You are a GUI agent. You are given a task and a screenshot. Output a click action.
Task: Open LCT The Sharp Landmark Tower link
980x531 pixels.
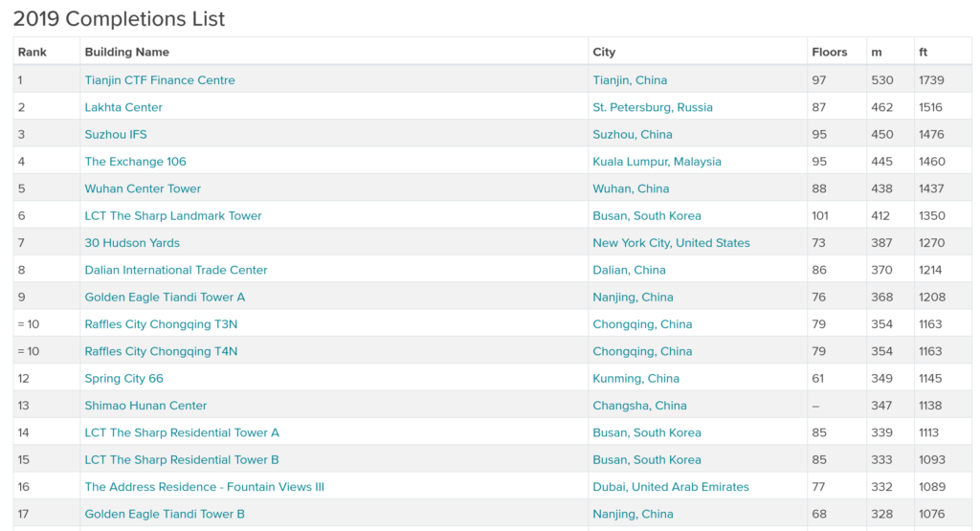[173, 215]
